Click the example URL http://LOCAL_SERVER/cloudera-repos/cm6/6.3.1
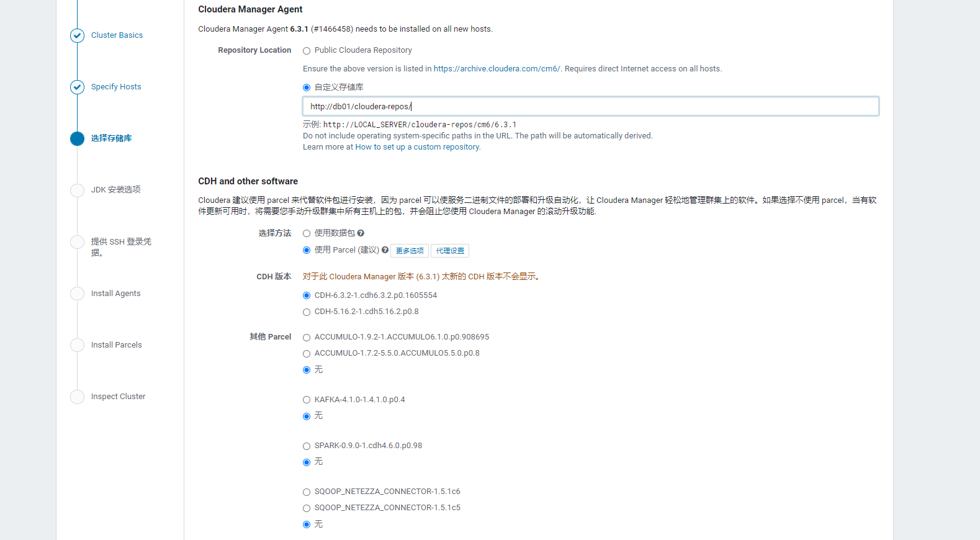Image resolution: width=980 pixels, height=540 pixels. [420, 125]
